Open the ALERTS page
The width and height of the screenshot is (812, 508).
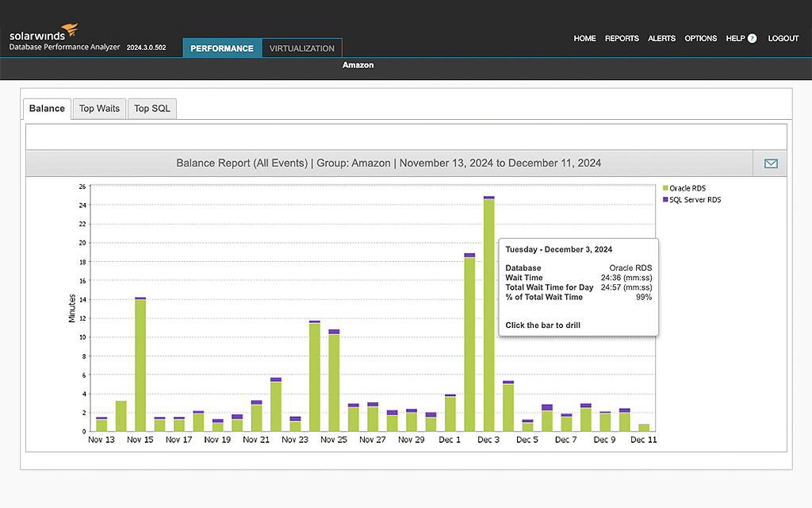[x=661, y=38]
